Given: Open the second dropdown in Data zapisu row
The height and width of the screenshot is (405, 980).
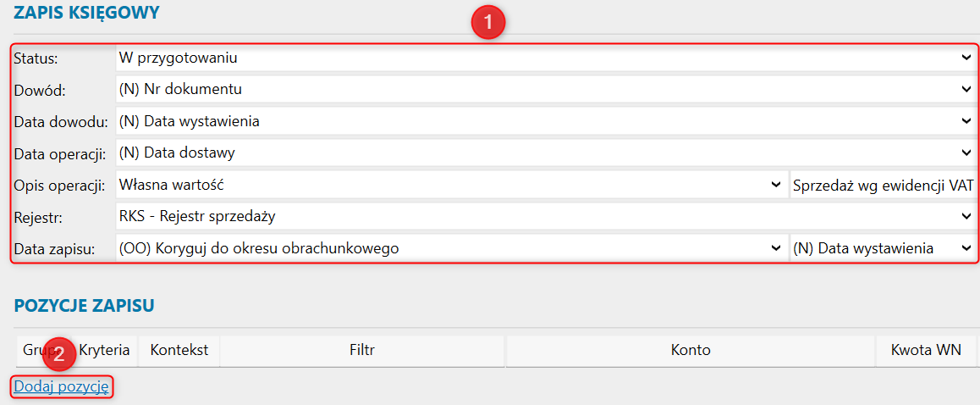Looking at the screenshot, I should coord(883,248).
